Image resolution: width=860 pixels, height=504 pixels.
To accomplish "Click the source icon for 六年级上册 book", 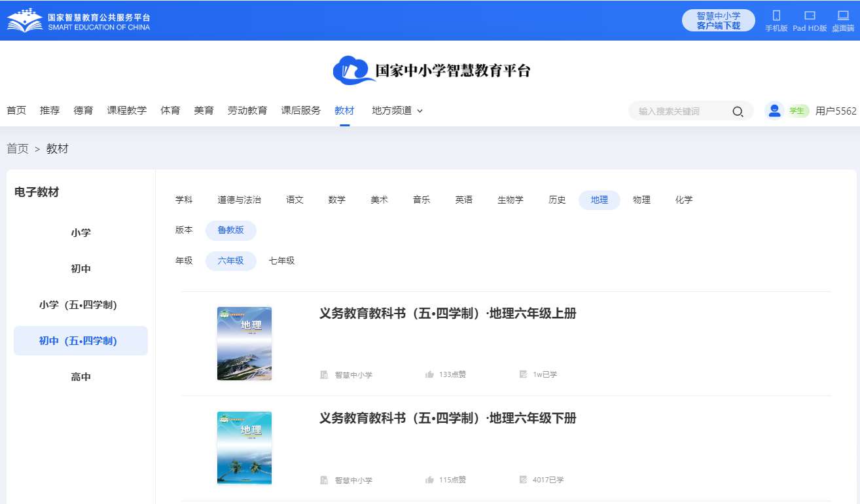I will tap(324, 374).
